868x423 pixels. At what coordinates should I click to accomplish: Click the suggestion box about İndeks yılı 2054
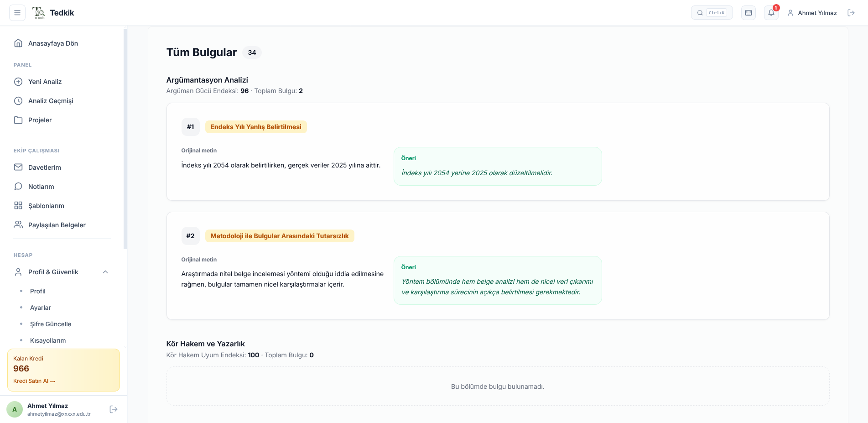pyautogui.click(x=498, y=166)
